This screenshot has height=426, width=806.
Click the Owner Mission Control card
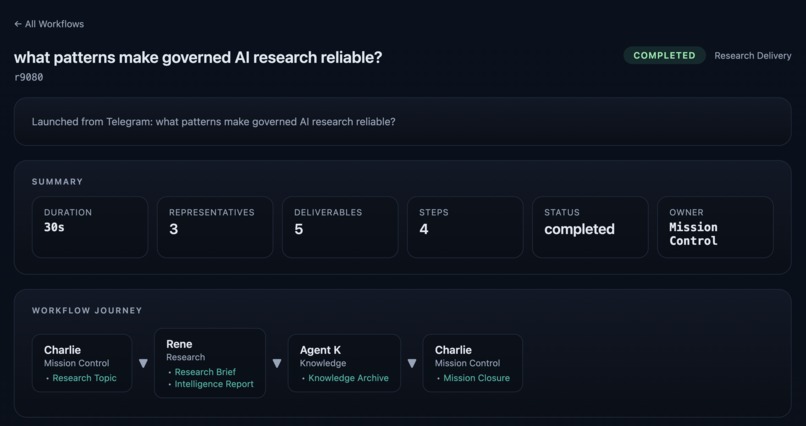point(715,227)
